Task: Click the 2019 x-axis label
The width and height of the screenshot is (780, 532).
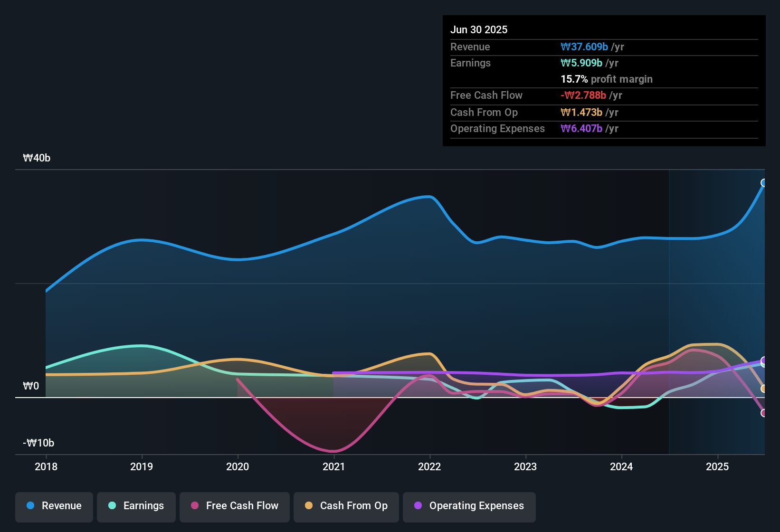Action: point(142,467)
